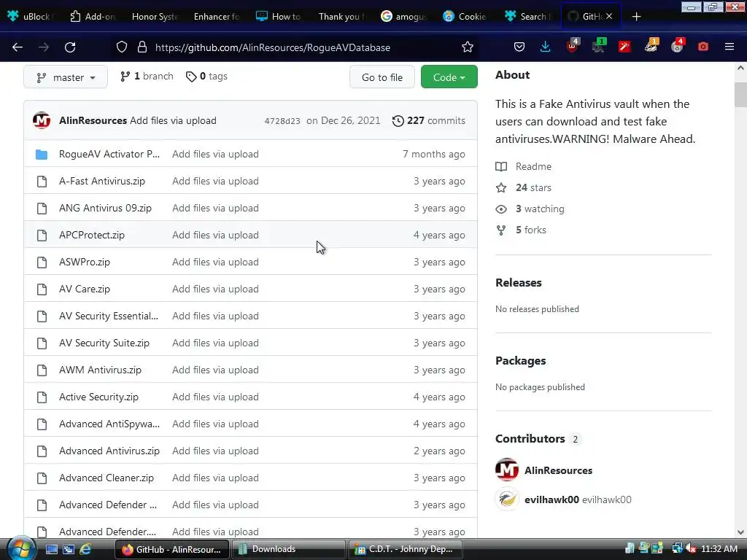Click the file icon beside Active Security.zip
This screenshot has height=560, width=747.
click(42, 397)
